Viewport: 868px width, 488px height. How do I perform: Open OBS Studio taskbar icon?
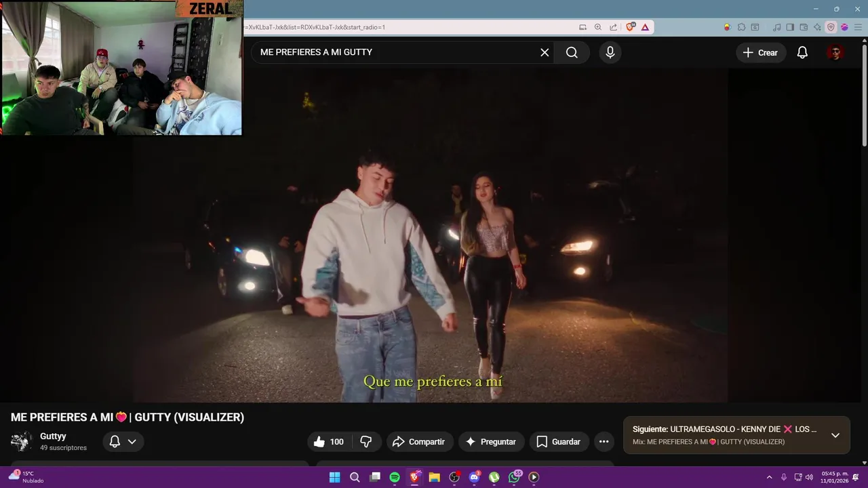[x=454, y=477]
